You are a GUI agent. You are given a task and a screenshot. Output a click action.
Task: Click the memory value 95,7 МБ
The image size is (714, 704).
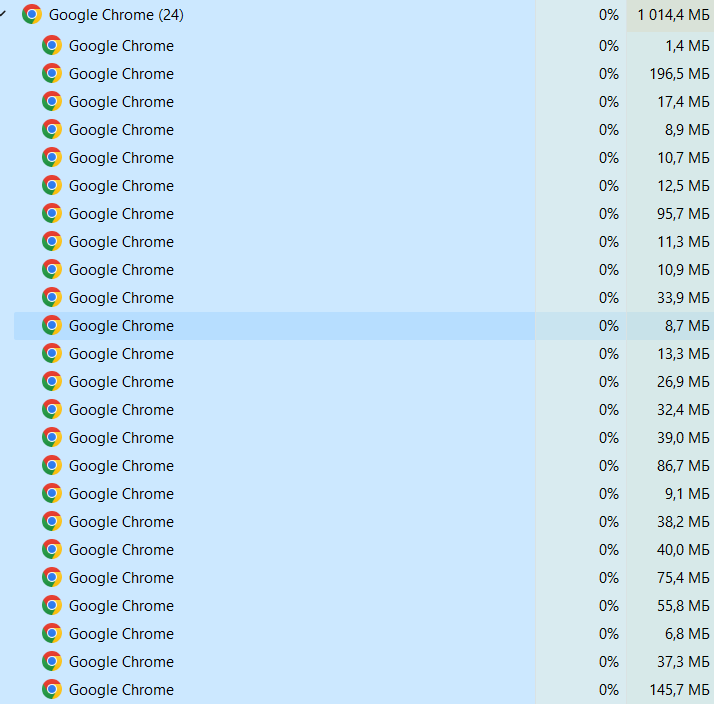(x=683, y=214)
